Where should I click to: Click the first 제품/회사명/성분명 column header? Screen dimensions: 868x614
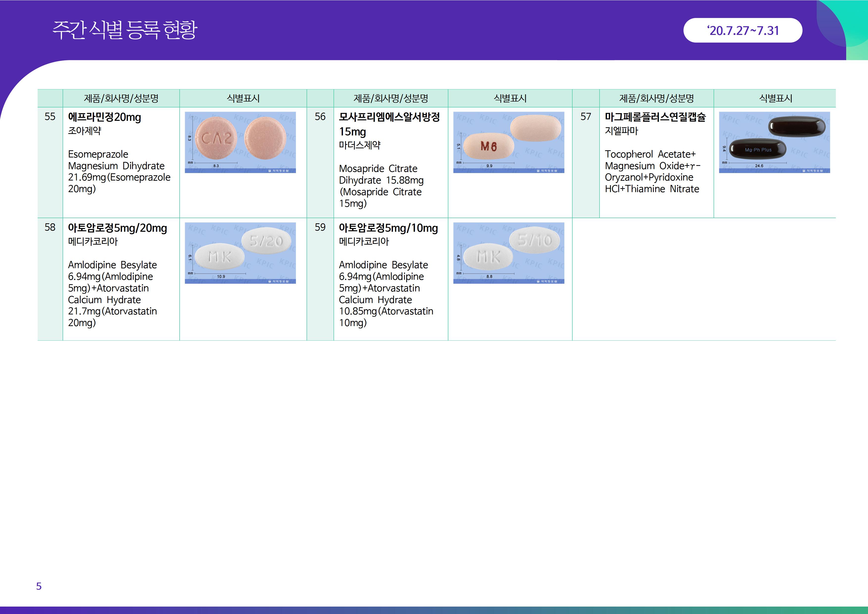pos(121,98)
